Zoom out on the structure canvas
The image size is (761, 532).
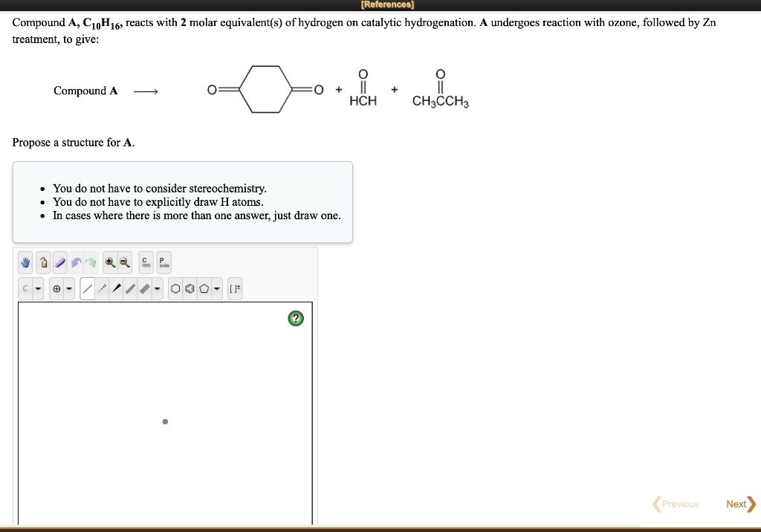tap(124, 262)
